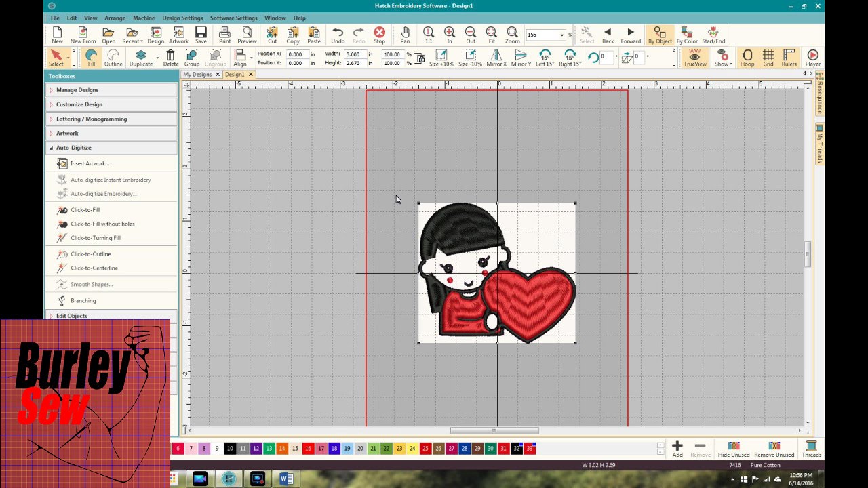Image resolution: width=868 pixels, height=488 pixels.
Task: Open the zoom percentage dropdown
Action: click(x=561, y=35)
